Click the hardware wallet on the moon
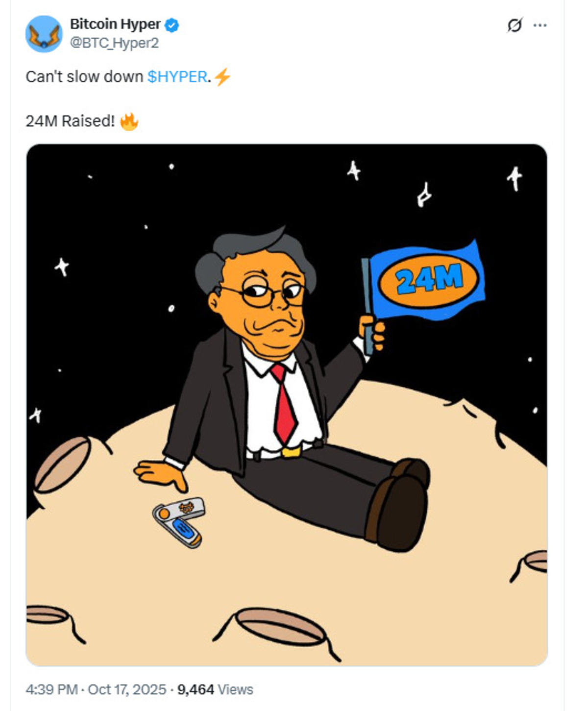Image resolution: width=588 pixels, height=711 pixels. tap(179, 522)
